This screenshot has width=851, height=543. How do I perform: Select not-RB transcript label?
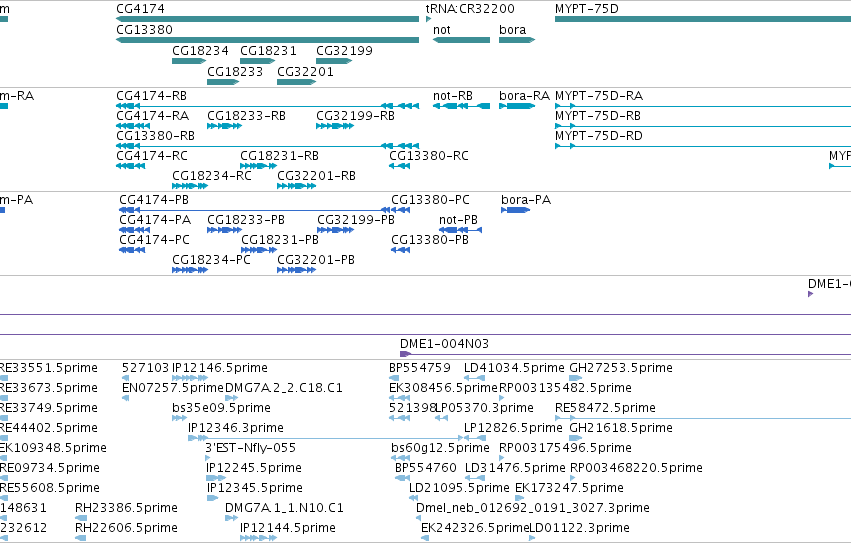(x=453, y=96)
